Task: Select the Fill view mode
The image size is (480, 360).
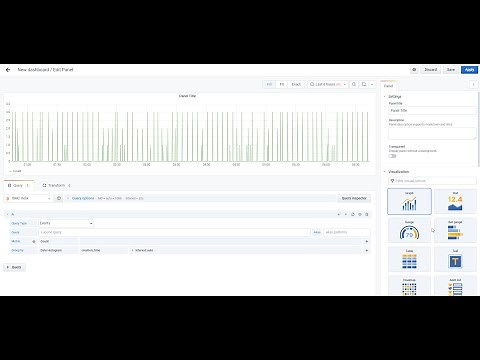Action: tap(269, 84)
